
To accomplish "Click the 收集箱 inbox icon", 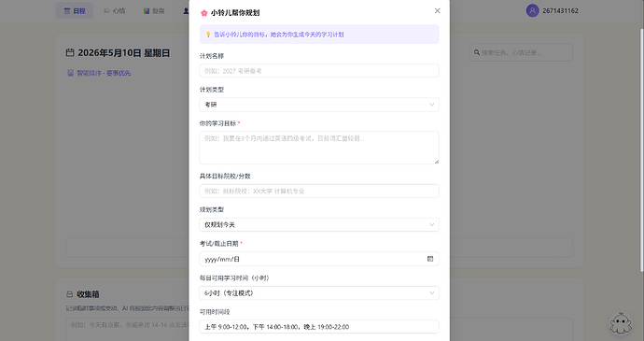I will [69, 294].
